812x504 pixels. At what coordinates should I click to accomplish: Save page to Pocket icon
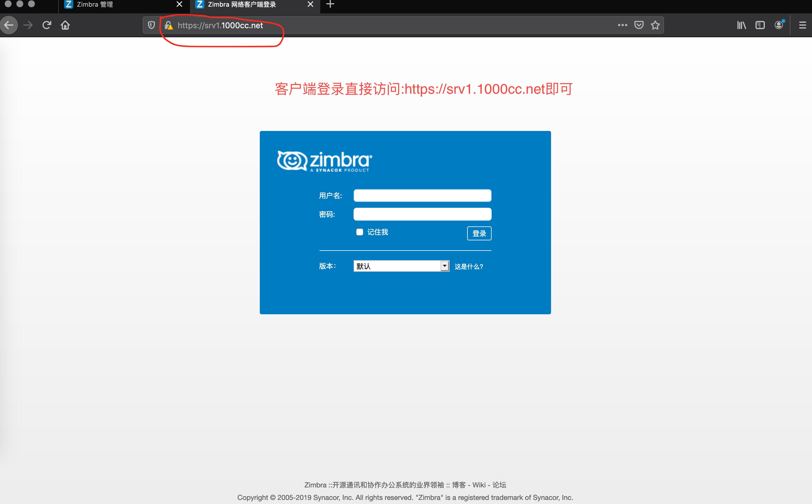point(639,25)
